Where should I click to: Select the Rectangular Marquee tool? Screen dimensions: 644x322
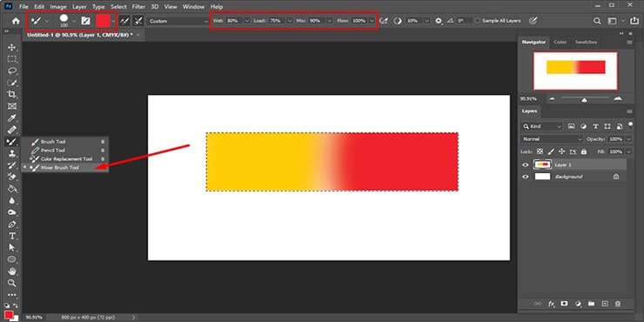click(x=12, y=58)
